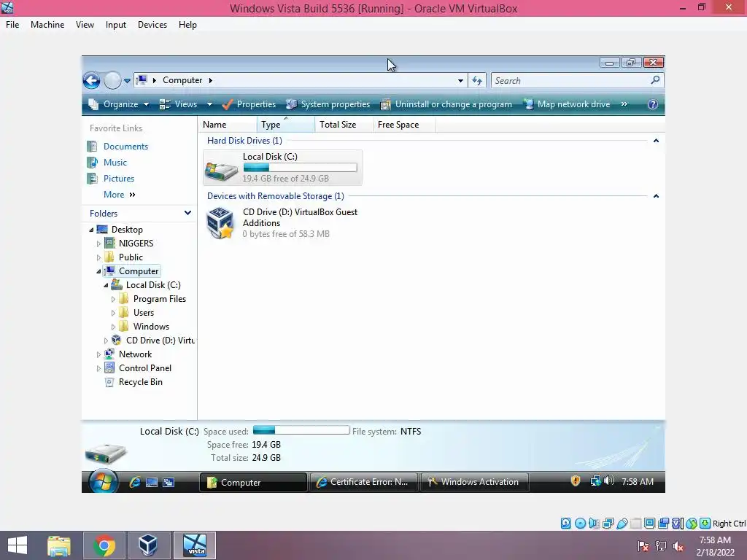Image resolution: width=747 pixels, height=560 pixels.
Task: Open host Windows Start button
Action: tap(18, 545)
